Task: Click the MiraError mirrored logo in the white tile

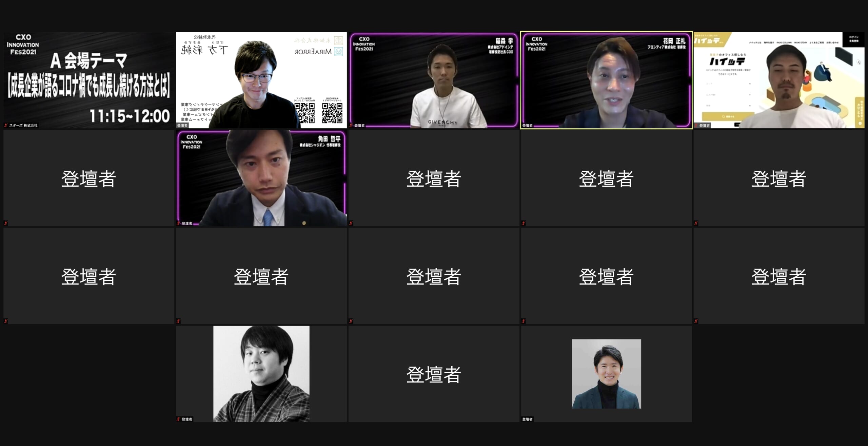Action: point(319,52)
